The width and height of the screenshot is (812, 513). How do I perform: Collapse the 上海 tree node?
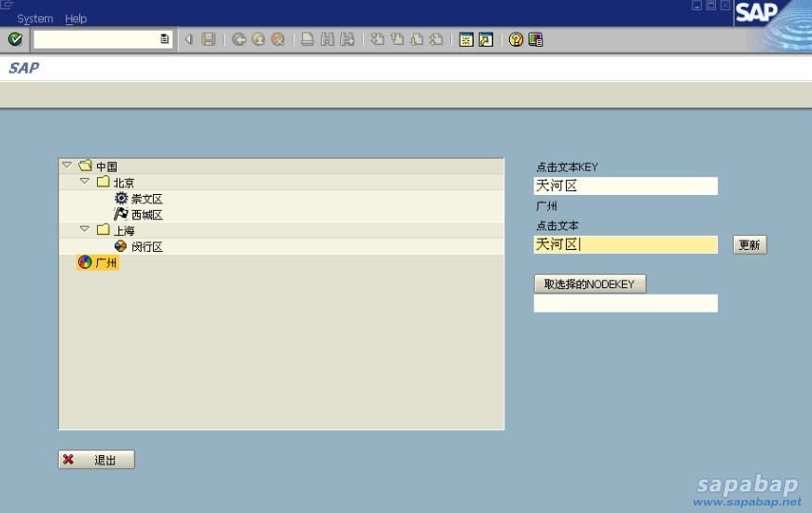tap(85, 229)
